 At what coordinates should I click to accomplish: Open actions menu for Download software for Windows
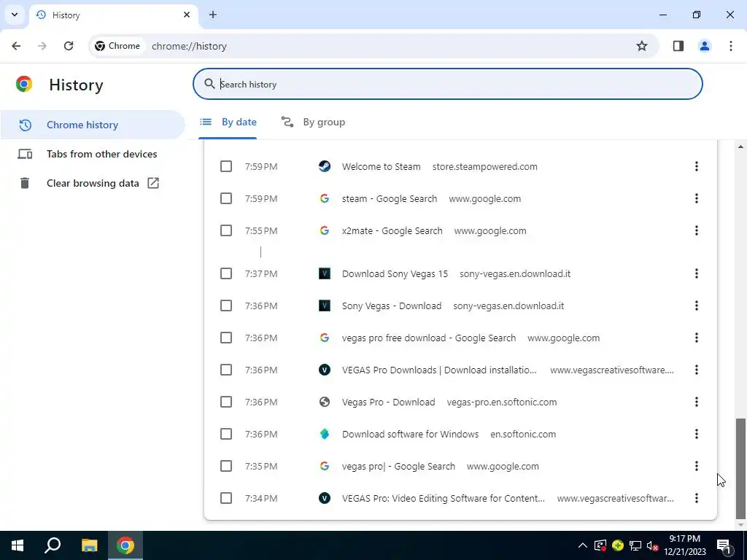pos(696,434)
